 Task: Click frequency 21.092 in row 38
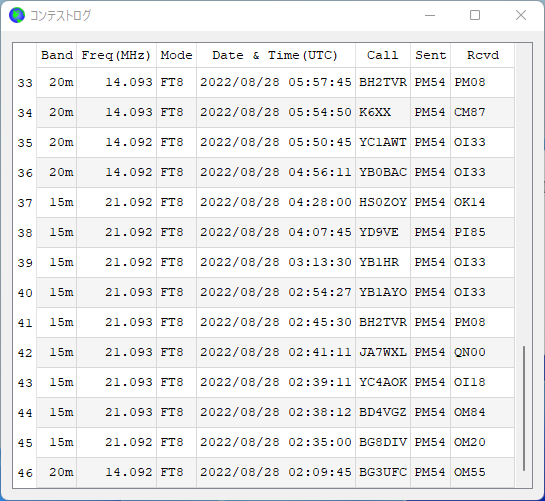tap(129, 232)
